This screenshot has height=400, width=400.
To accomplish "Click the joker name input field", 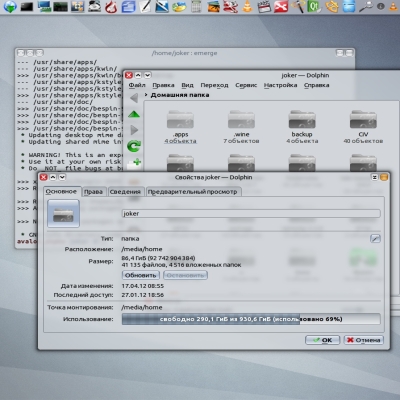I will pos(251,214).
